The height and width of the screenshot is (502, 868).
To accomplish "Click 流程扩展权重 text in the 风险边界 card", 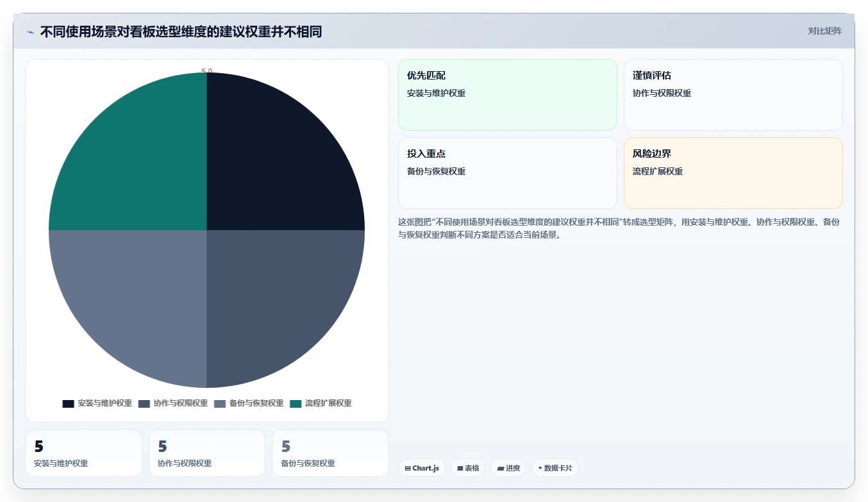I will 658,171.
